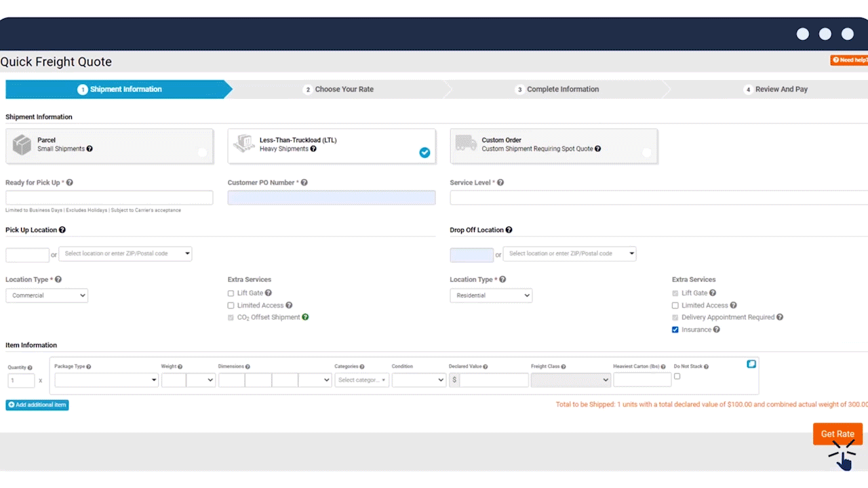The width and height of the screenshot is (868, 488).
Task: Open the Pick Up location select dropdown
Action: (125, 253)
